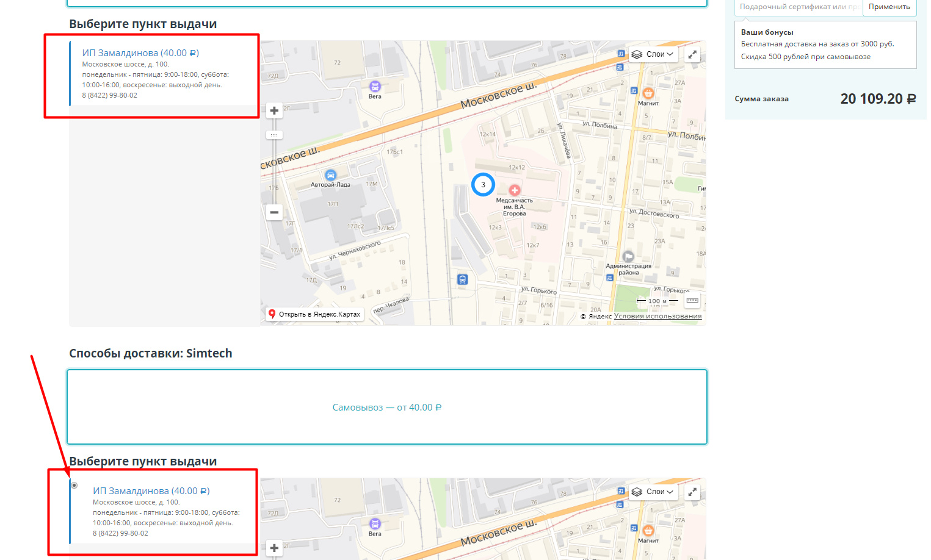Screen dimensions: 931x560
Task: Choose Самовывоз — от 40.00 ₽ delivery option
Action: (x=387, y=407)
